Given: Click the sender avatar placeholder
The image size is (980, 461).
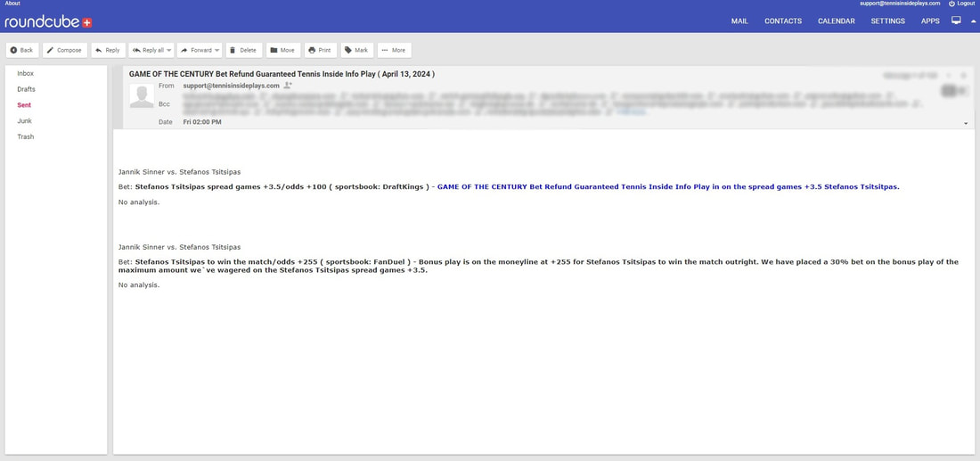Looking at the screenshot, I should point(142,96).
